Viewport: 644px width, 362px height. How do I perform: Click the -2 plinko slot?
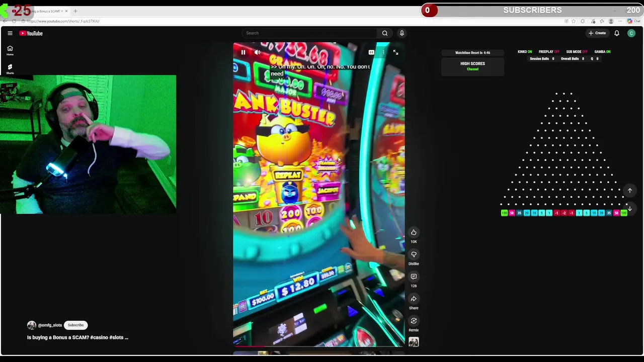[x=564, y=213]
